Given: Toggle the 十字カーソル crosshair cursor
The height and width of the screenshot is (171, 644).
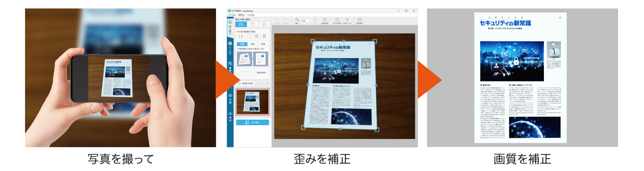Looking at the screenshot, I should coord(347,20).
